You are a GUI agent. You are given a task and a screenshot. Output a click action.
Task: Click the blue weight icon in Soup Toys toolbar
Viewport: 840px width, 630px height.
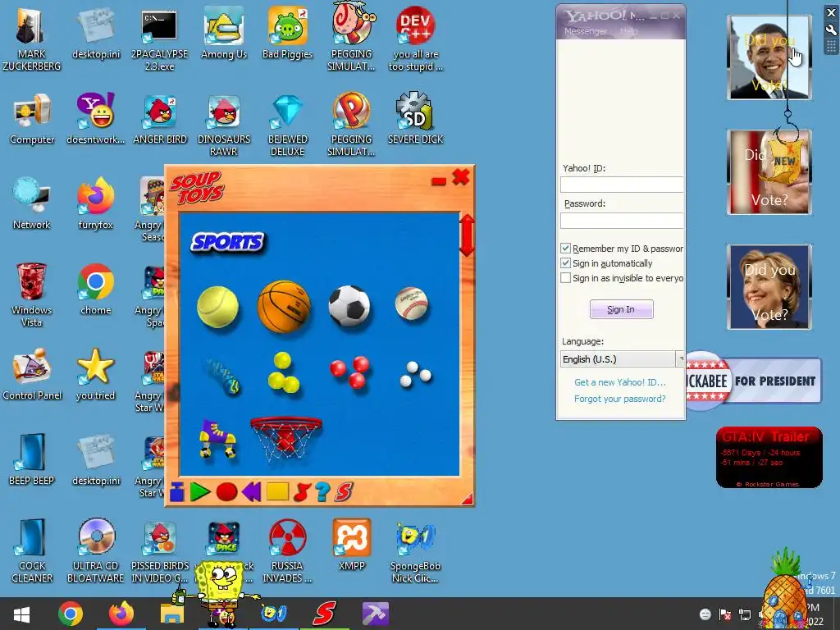tap(177, 492)
